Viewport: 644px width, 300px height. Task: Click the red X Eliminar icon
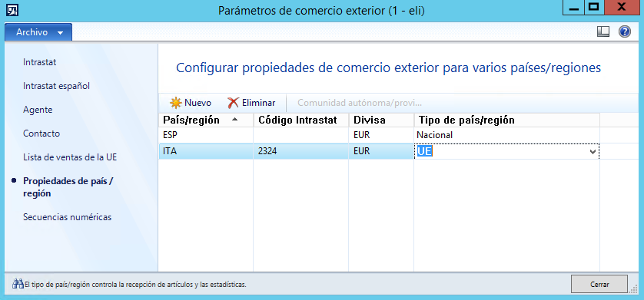point(233,103)
